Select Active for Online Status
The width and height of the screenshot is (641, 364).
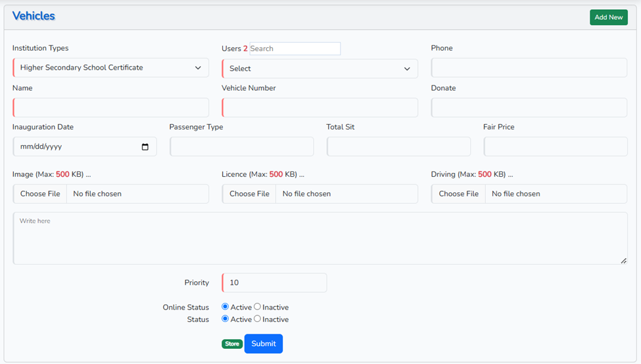point(226,307)
